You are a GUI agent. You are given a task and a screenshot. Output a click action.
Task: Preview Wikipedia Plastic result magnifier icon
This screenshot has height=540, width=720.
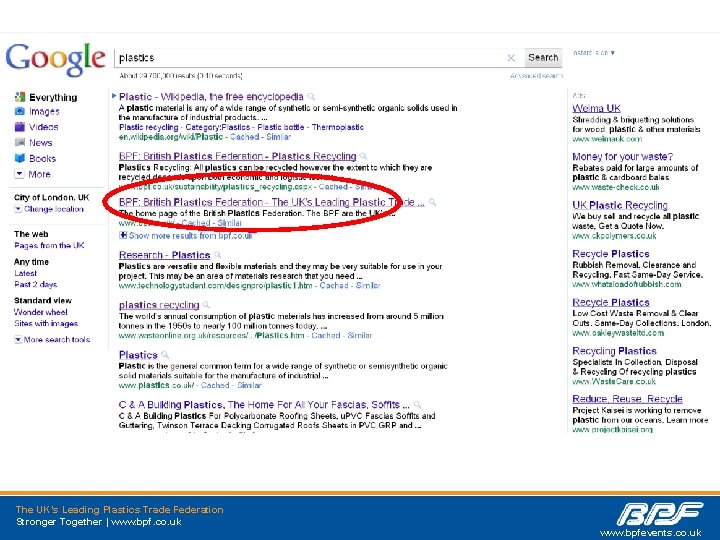tap(311, 96)
